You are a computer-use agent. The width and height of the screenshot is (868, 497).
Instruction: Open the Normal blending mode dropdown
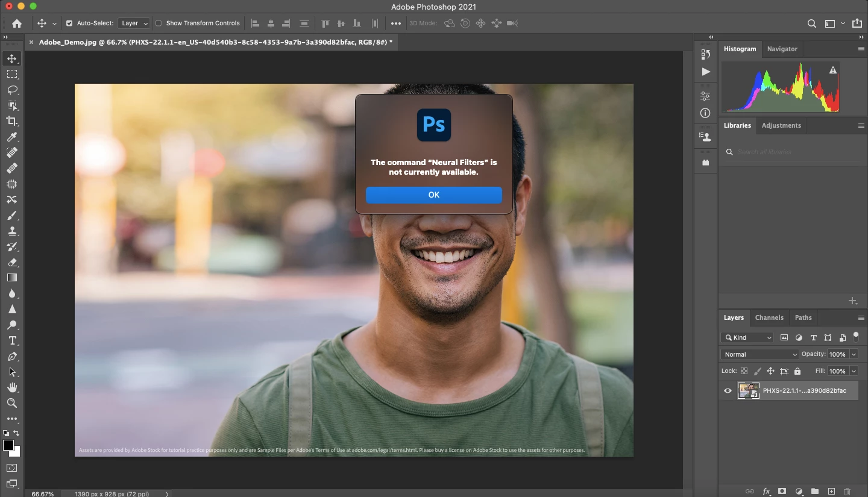(759, 354)
